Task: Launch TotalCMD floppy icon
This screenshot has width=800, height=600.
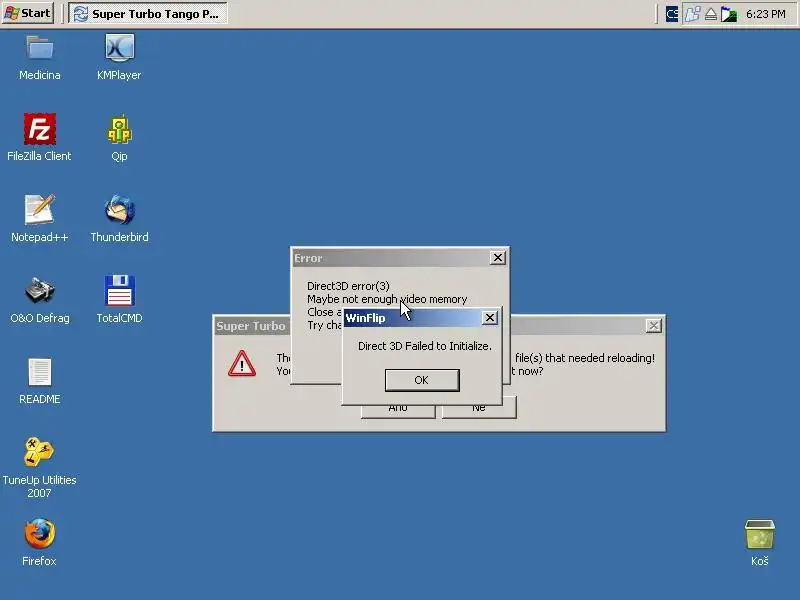Action: (119, 291)
